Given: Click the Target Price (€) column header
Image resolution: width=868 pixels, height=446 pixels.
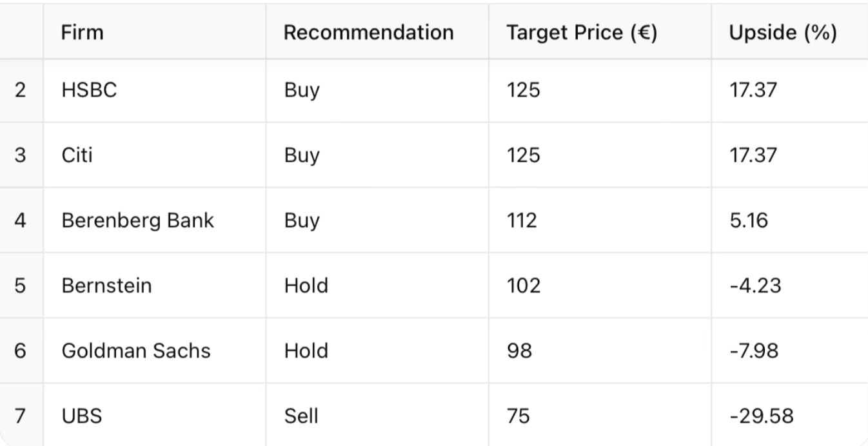Looking at the screenshot, I should tap(582, 33).
